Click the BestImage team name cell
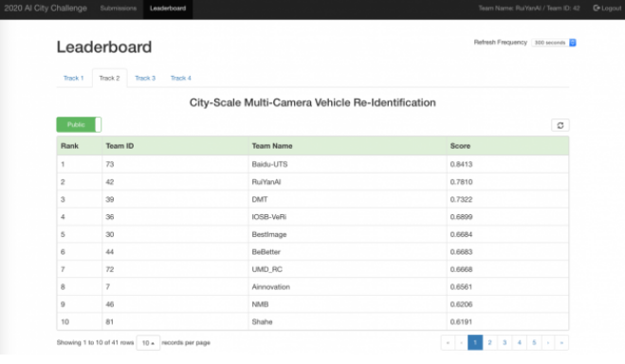 pyautogui.click(x=347, y=234)
